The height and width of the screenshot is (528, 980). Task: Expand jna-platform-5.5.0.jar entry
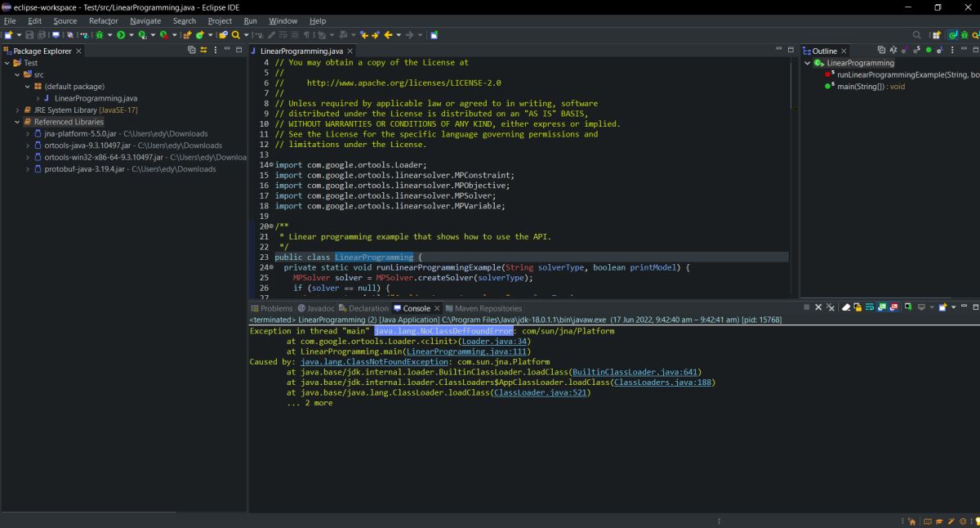point(27,134)
